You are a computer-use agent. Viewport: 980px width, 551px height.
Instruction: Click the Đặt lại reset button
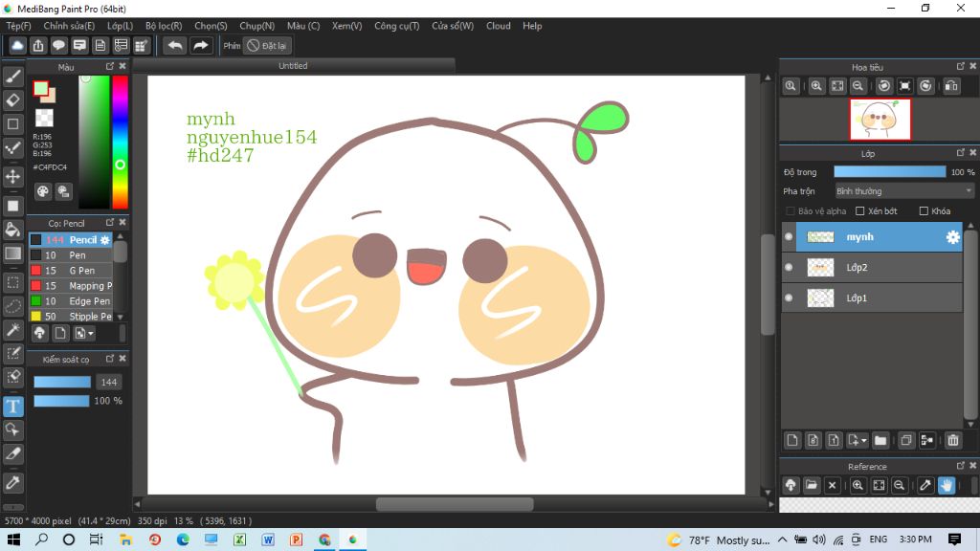(x=268, y=46)
